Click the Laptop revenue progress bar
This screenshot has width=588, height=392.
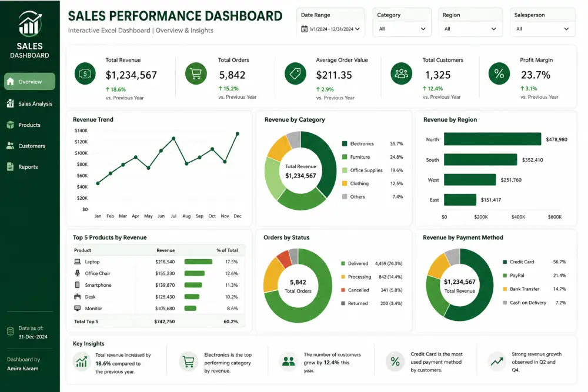(x=198, y=262)
